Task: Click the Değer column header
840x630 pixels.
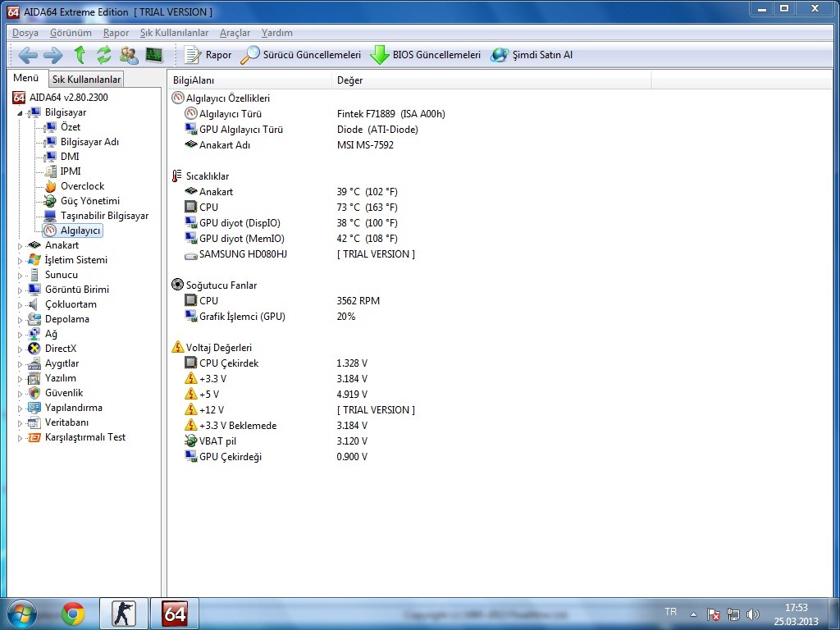Action: point(491,80)
